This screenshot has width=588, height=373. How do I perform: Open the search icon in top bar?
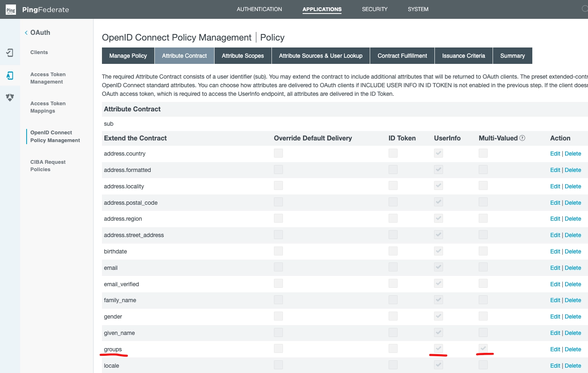tap(584, 9)
